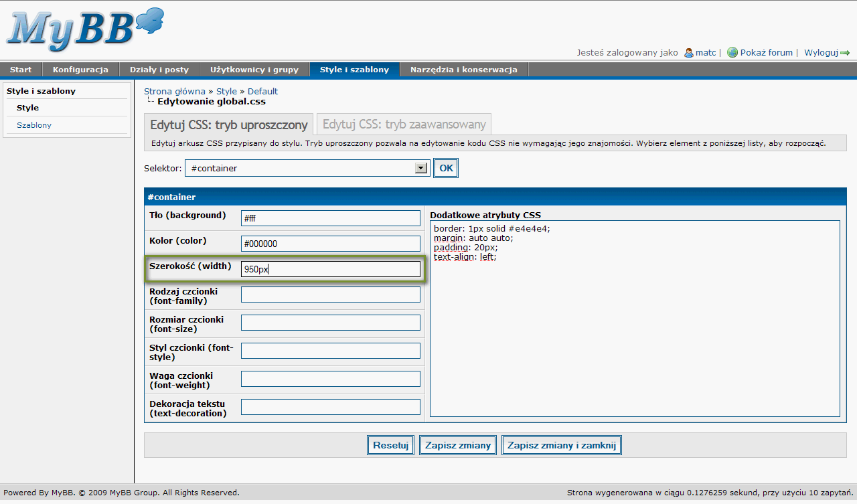
Task: Select the #container combo box
Action: point(307,168)
